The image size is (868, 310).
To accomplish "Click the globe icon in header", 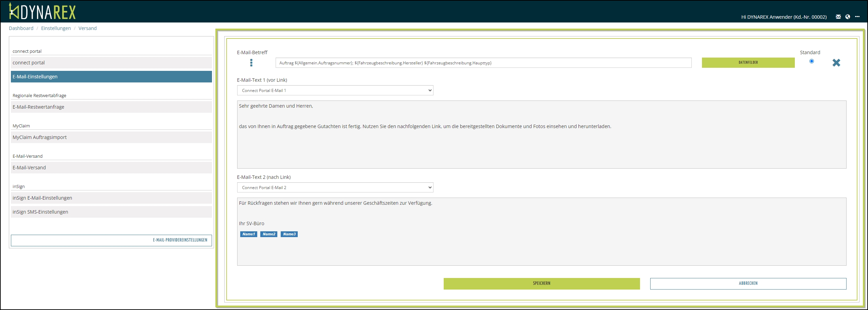I will (848, 17).
